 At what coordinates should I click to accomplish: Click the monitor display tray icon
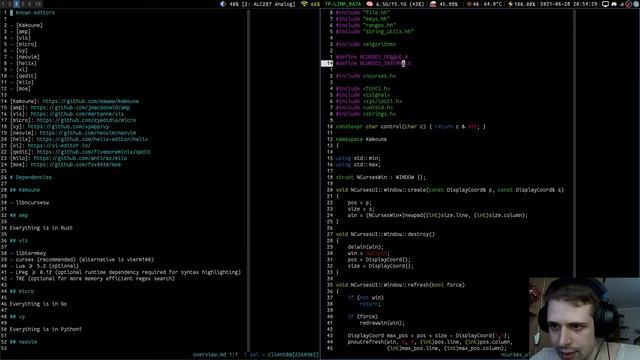(605, 4)
